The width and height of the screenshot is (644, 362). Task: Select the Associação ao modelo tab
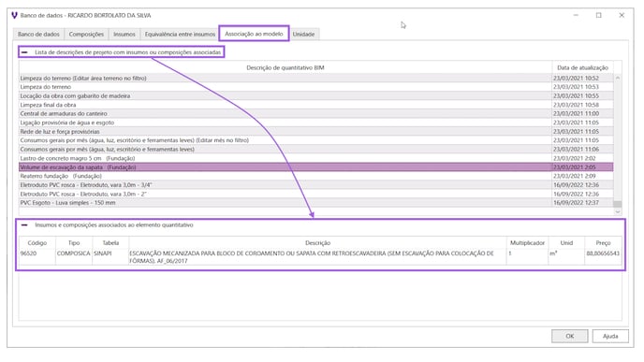[x=254, y=34]
